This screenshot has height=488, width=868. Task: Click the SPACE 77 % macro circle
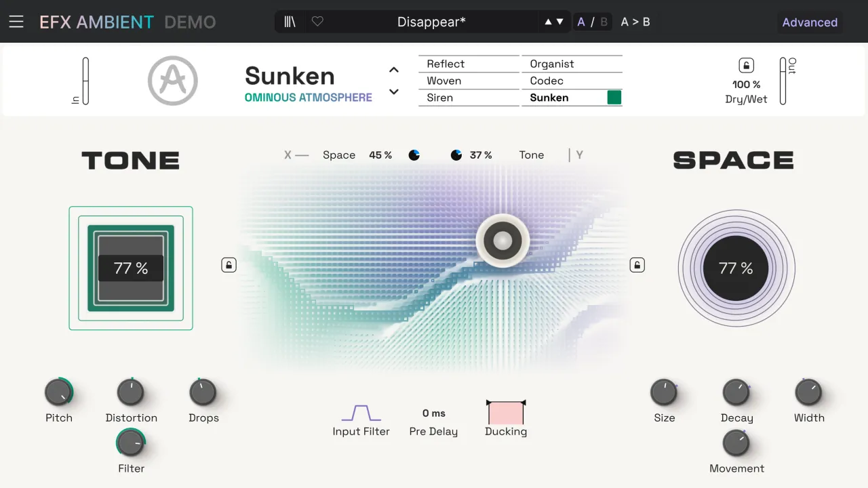[736, 268]
